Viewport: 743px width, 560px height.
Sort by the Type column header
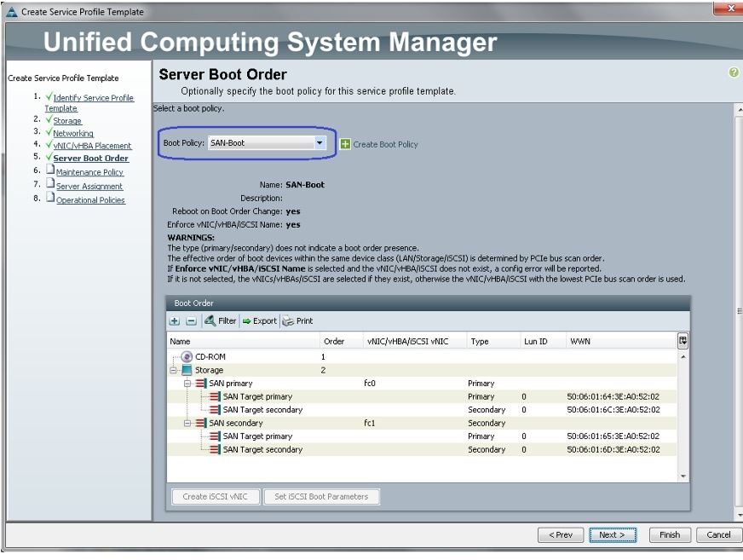[x=492, y=342]
